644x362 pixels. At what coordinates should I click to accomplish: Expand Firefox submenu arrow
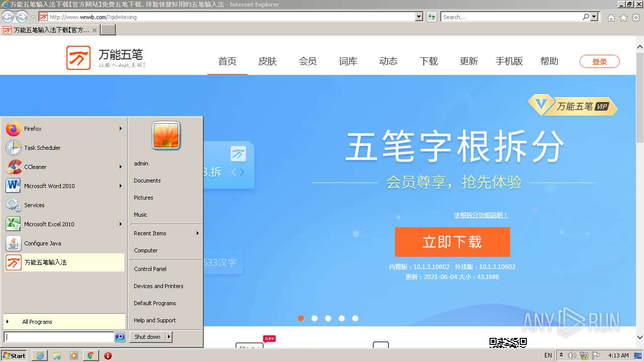(121, 129)
